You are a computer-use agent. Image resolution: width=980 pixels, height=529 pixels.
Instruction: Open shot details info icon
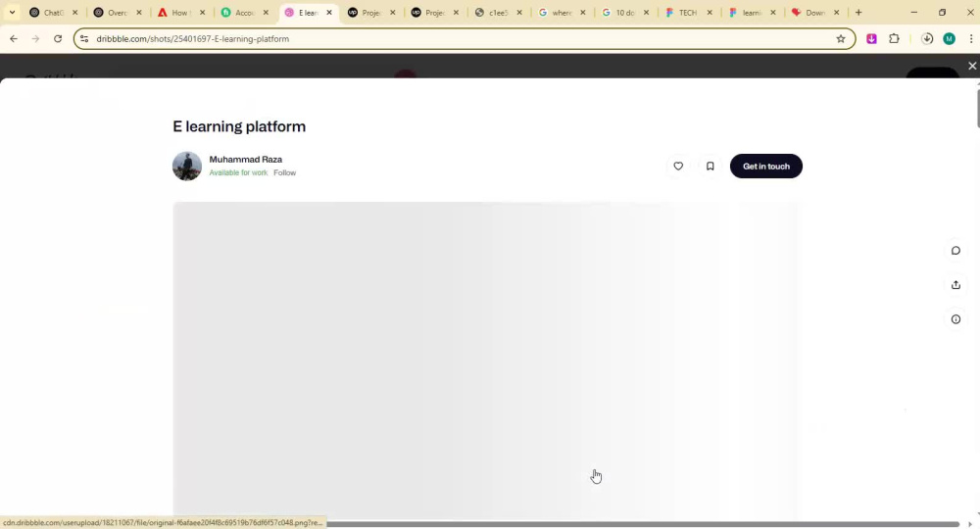[x=955, y=319]
